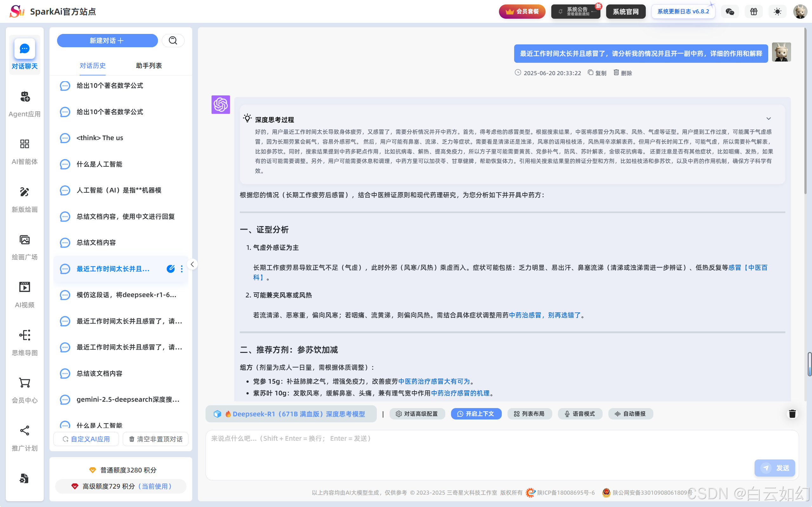
Task: Open the AI视频 sidebar icon
Action: (x=24, y=287)
